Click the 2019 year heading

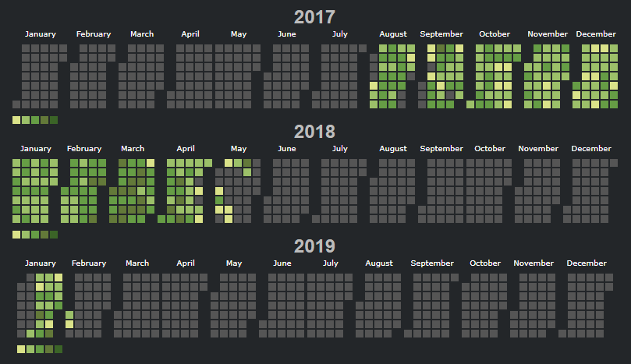(314, 246)
